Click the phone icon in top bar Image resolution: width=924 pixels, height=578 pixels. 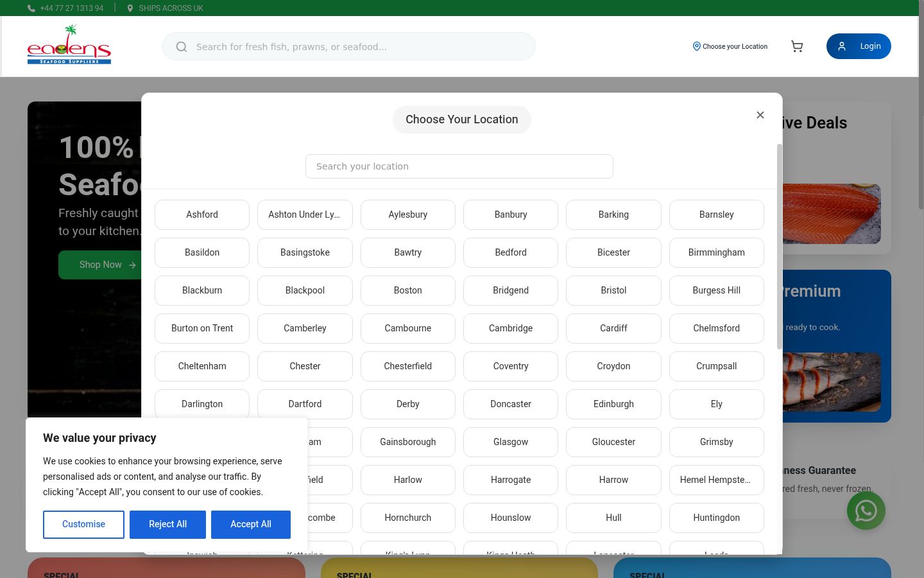[31, 8]
